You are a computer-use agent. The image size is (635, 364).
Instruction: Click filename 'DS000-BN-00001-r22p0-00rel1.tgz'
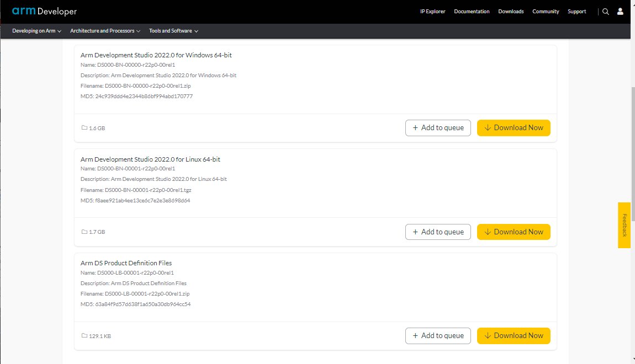click(x=148, y=190)
